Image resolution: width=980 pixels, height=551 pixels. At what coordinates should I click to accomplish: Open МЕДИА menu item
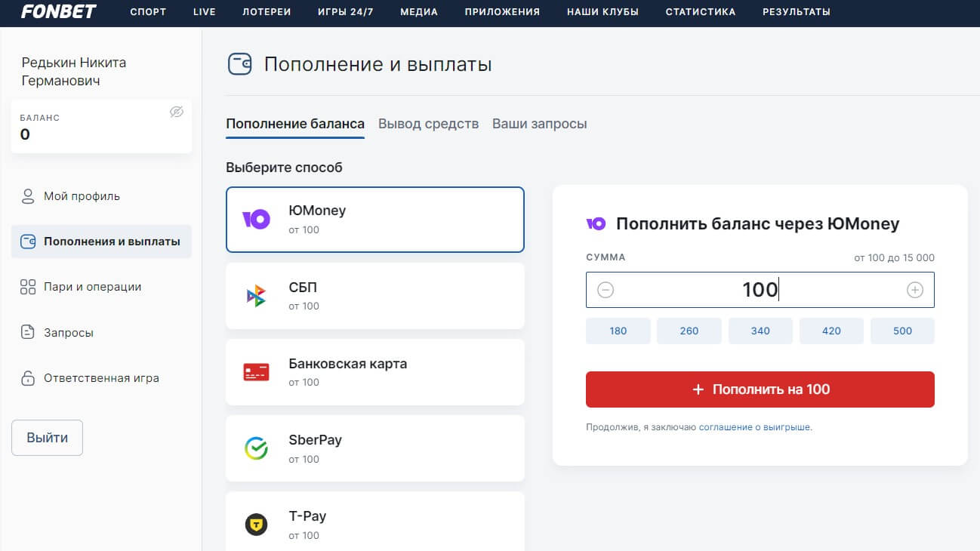click(419, 12)
